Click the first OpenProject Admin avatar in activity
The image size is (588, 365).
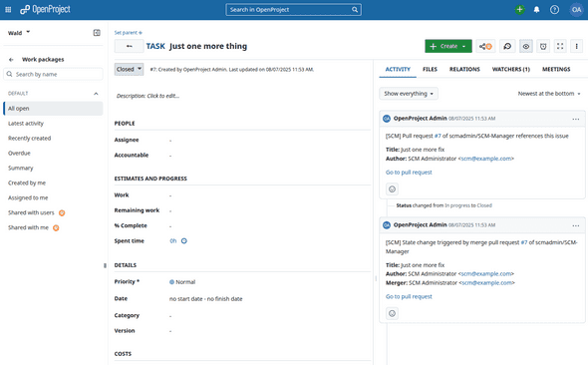coord(387,119)
